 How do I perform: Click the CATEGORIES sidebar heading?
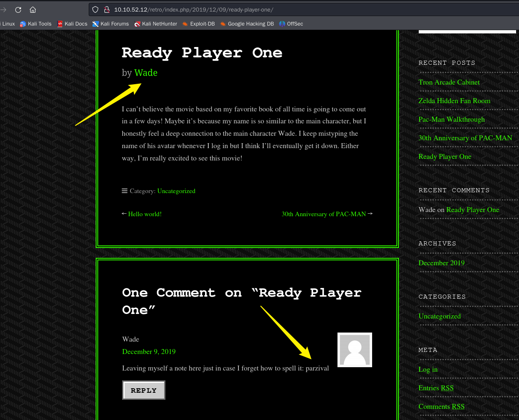click(x=442, y=297)
